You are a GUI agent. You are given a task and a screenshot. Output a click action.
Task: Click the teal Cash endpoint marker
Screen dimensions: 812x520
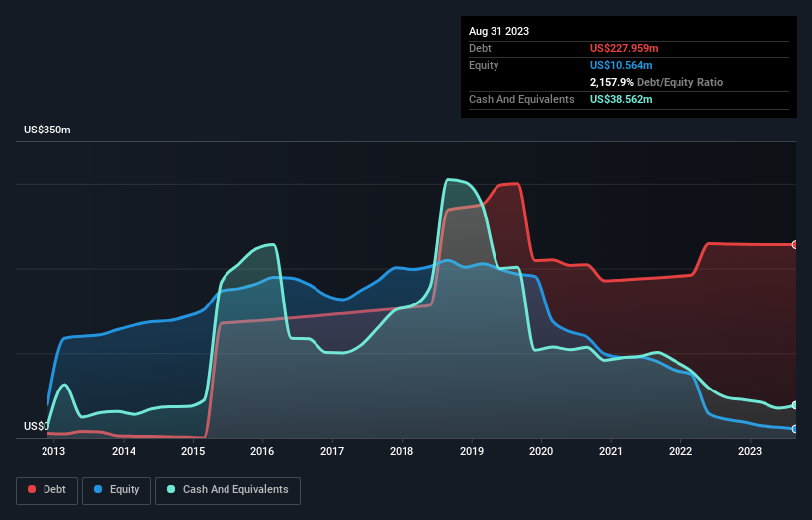click(x=795, y=405)
